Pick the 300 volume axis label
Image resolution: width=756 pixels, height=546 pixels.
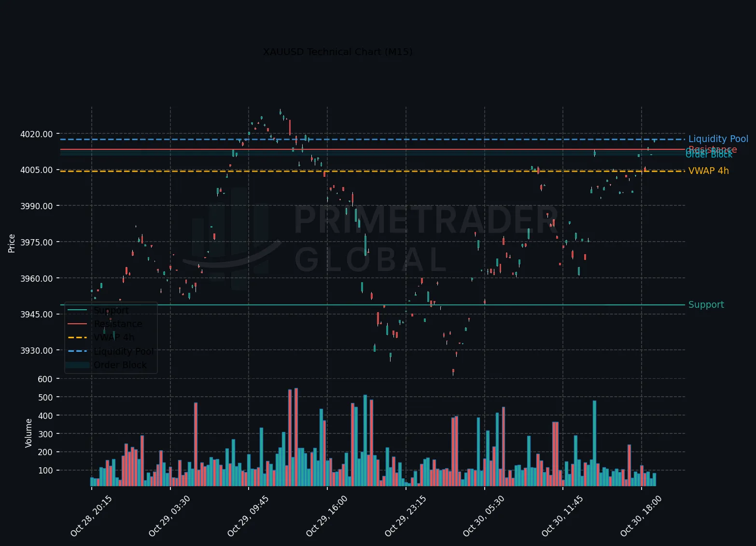point(45,434)
